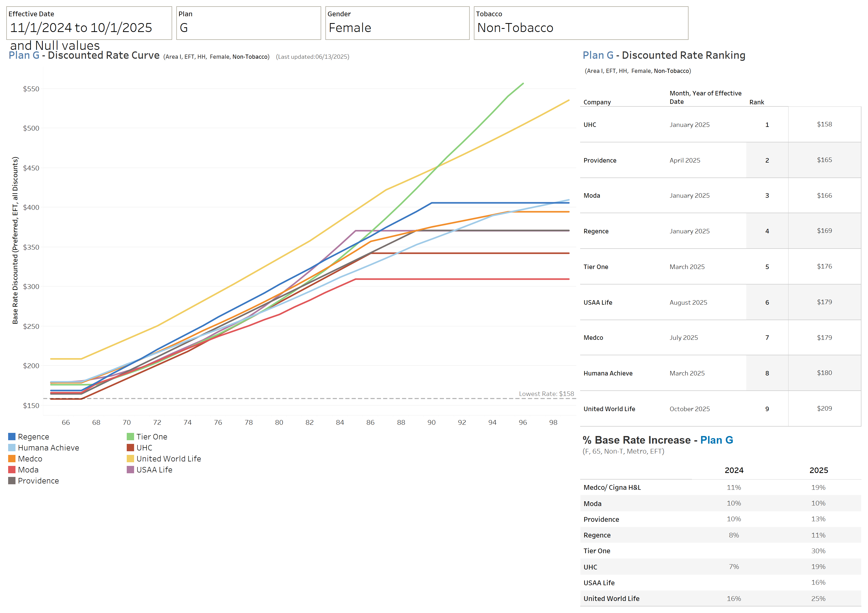Click Regence's 8% 2024 value

point(734,535)
